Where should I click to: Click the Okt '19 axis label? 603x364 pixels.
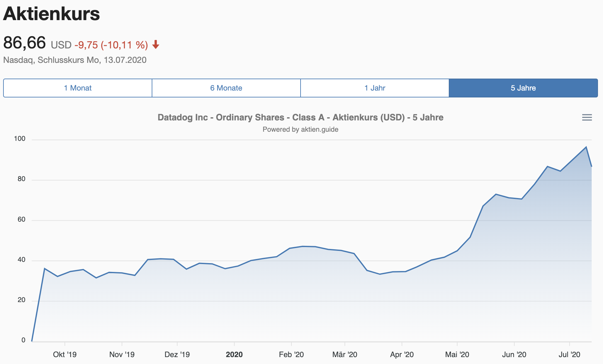click(65, 355)
